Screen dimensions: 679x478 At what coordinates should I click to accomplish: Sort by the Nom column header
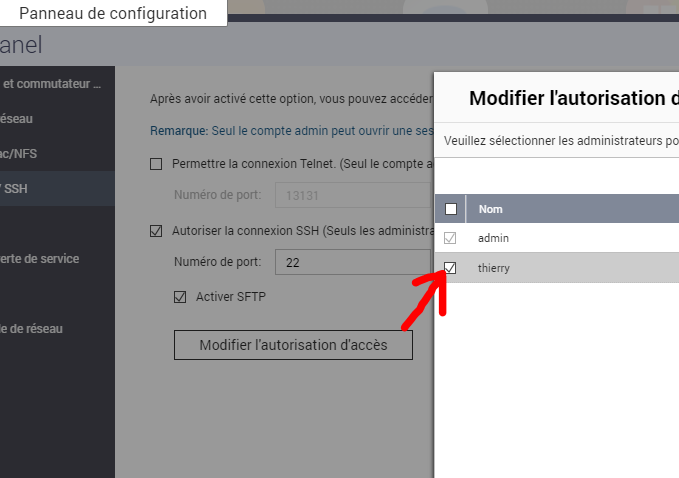491,209
